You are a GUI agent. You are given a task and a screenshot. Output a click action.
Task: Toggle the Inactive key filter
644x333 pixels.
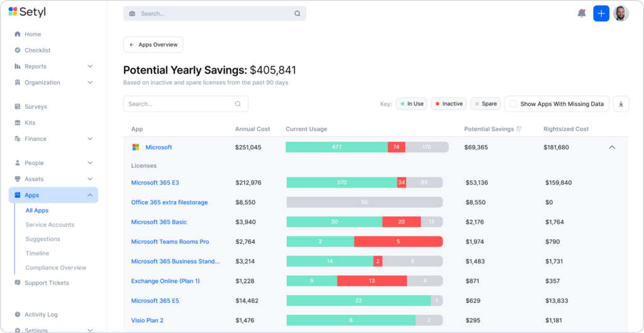[x=448, y=104]
